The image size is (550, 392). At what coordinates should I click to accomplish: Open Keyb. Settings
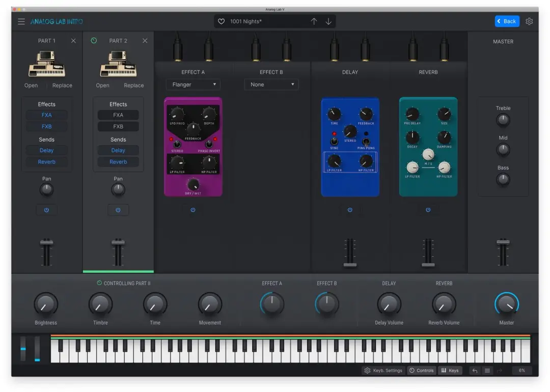point(383,371)
